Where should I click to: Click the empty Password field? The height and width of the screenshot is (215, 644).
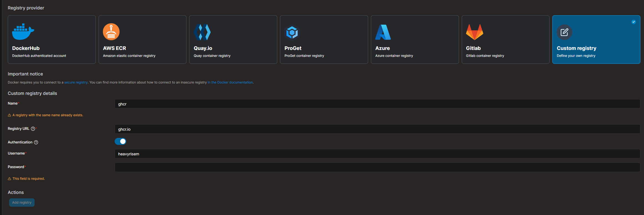point(377,167)
